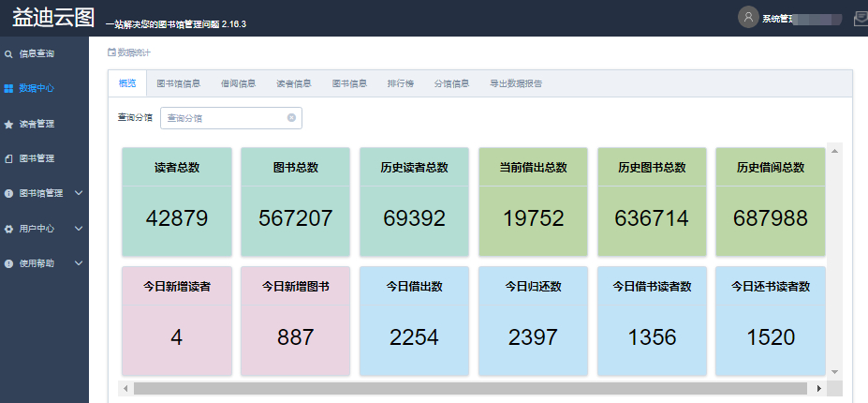Open the 导出数据报告 tab
The image size is (868, 403).
pos(515,83)
